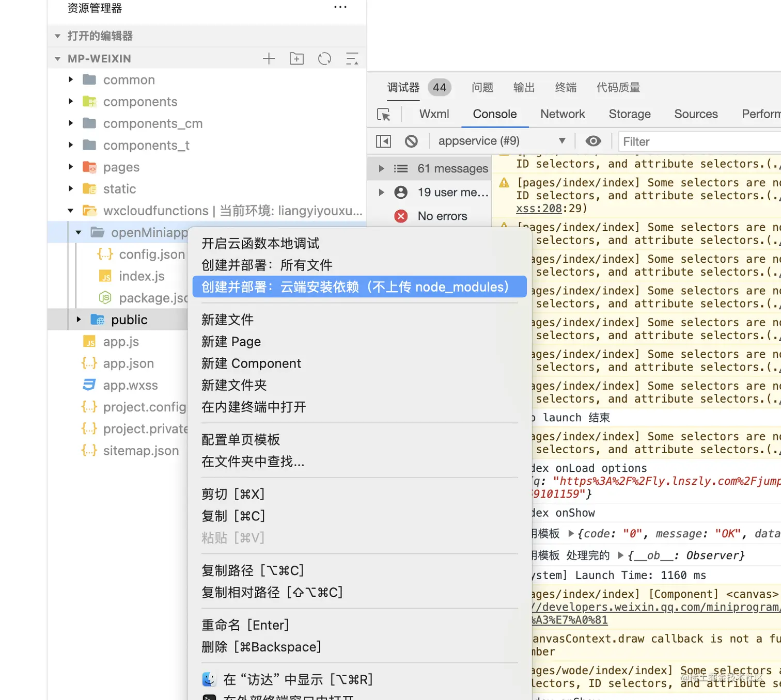Toggle the live expression eye icon
781x700 pixels.
click(x=593, y=141)
